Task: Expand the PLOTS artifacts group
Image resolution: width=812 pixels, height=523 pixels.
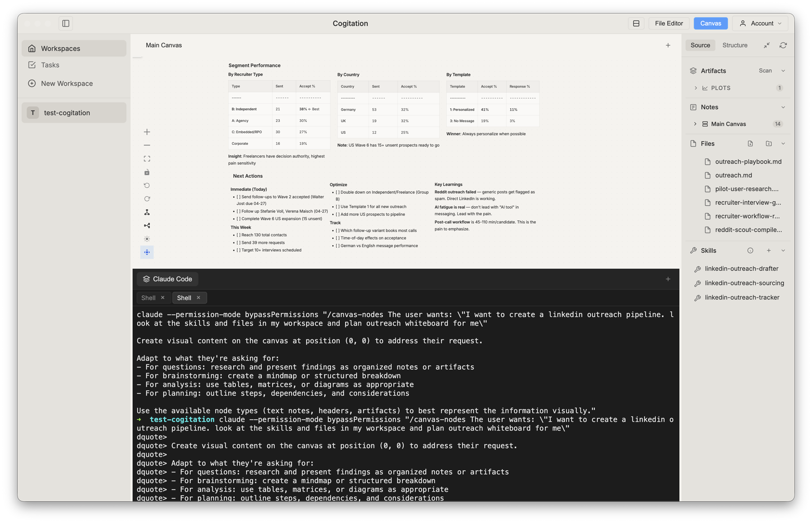Action: coord(696,88)
